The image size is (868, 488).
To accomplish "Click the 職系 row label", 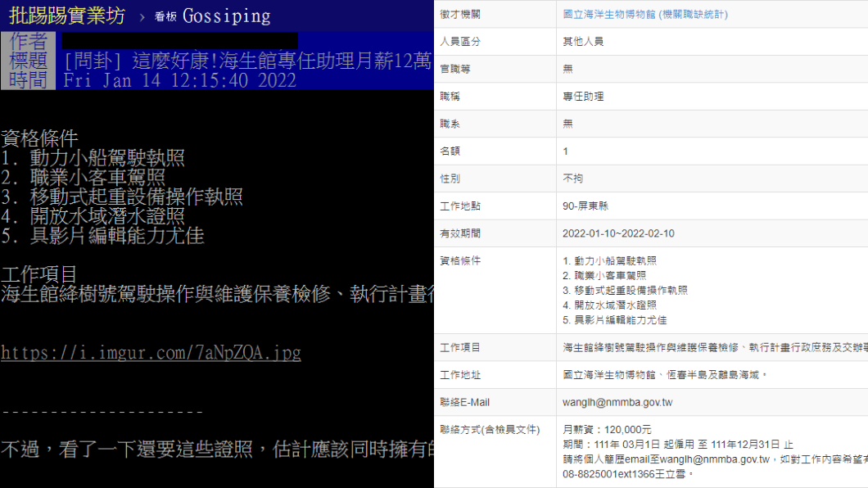I will click(x=450, y=124).
